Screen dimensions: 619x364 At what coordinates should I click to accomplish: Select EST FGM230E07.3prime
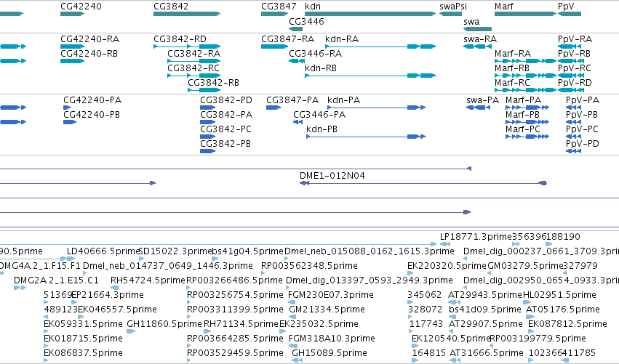coord(292,302)
